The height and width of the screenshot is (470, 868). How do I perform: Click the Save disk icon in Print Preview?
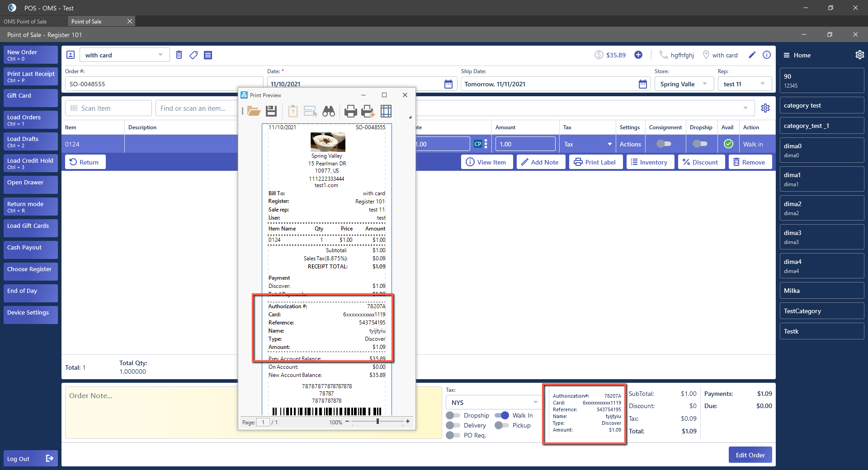[271, 111]
